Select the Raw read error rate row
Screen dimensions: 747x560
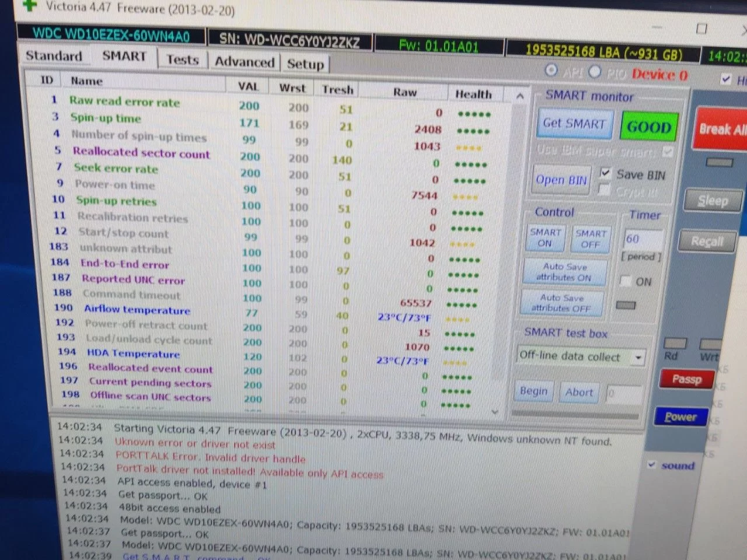tap(271, 107)
